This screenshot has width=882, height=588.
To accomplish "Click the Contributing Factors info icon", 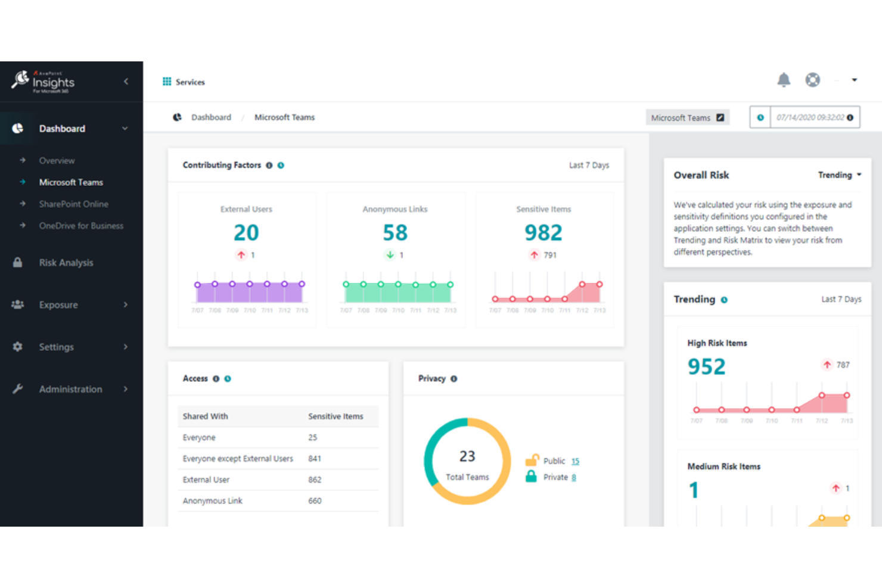I will [x=269, y=166].
